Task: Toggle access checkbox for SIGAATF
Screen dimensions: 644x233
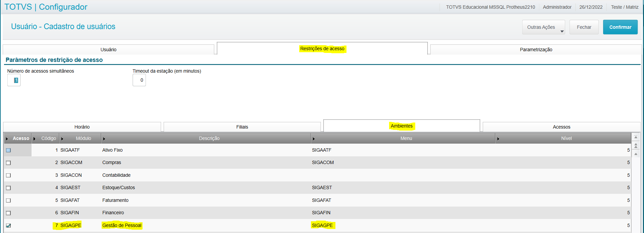Action: [8, 150]
